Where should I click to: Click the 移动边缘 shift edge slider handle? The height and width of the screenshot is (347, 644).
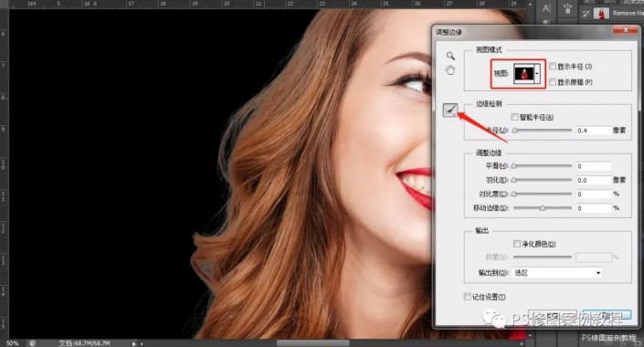coord(543,208)
